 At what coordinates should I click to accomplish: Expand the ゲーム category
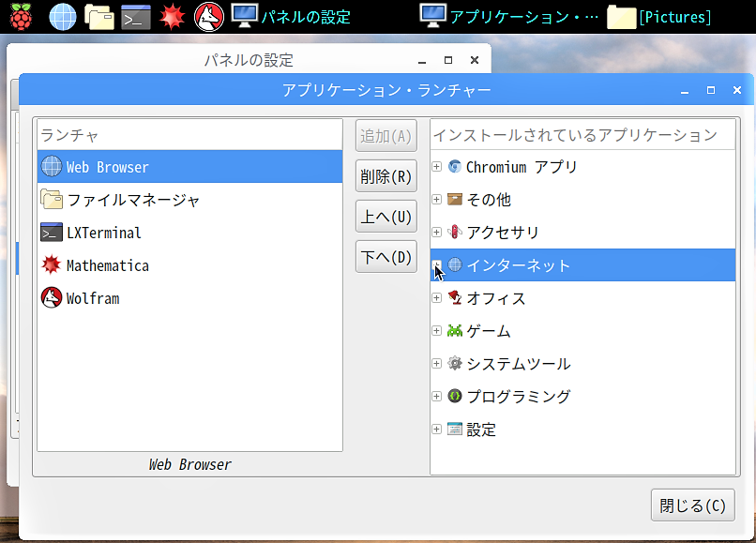(x=436, y=330)
